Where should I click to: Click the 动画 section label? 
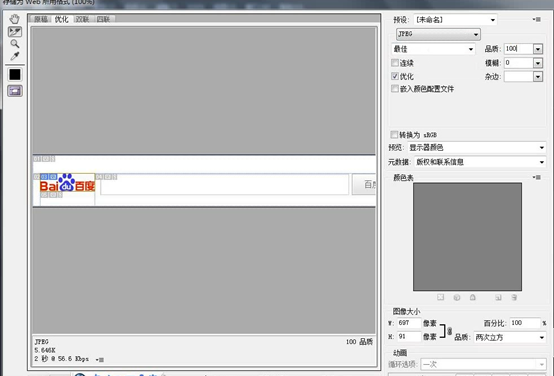pyautogui.click(x=400, y=353)
